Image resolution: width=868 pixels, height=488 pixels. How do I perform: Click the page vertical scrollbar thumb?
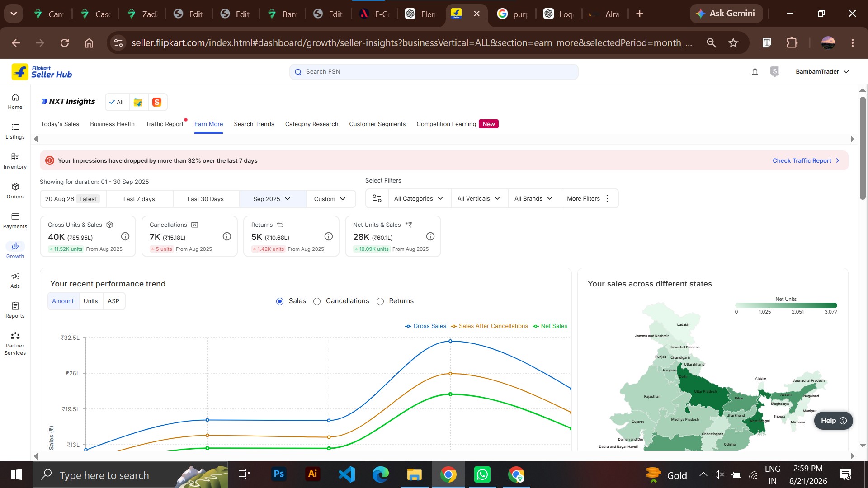click(863, 148)
